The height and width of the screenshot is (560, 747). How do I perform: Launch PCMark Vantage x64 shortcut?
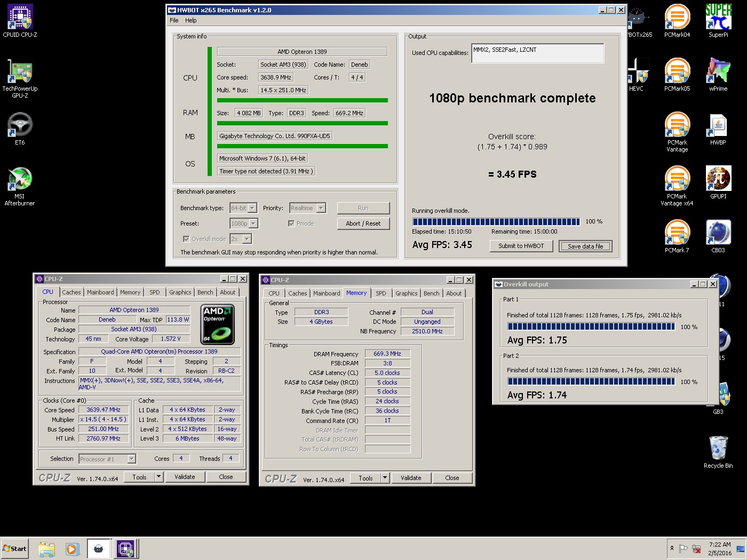(677, 186)
